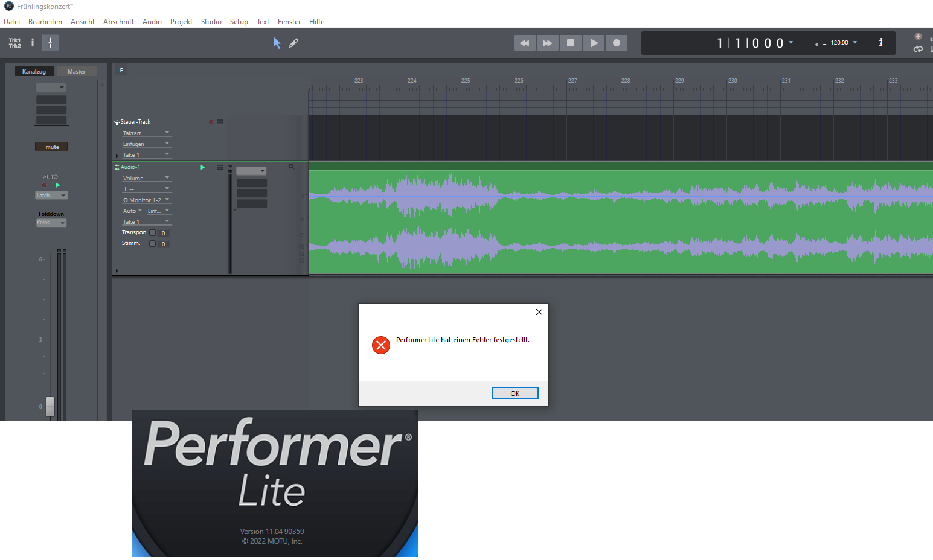Image resolution: width=933 pixels, height=560 pixels.
Task: Open the Projekt menu
Action: tap(181, 22)
